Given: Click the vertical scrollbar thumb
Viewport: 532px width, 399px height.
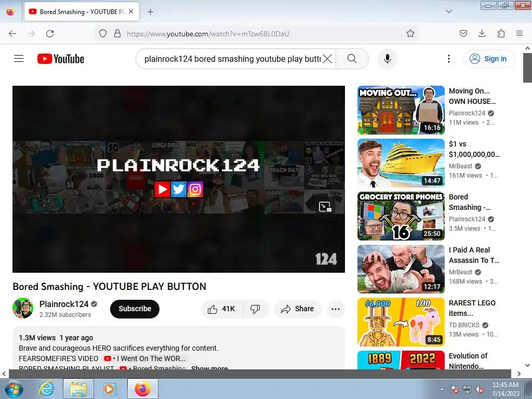Looking at the screenshot, I should click(x=527, y=68).
